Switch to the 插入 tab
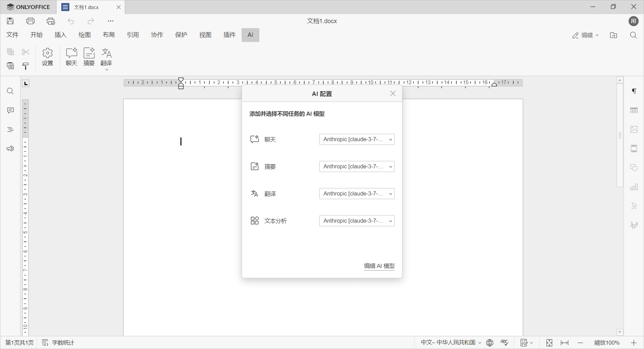 (61, 35)
